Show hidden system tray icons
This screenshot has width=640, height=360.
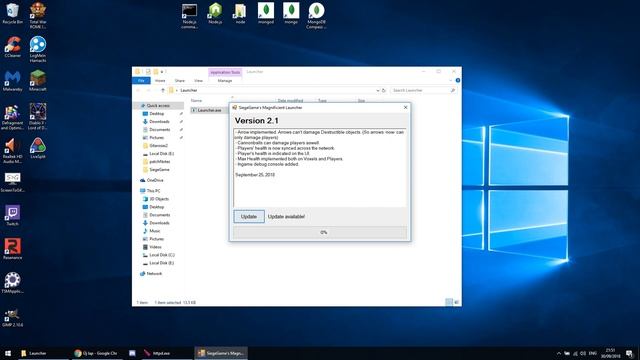tap(559, 353)
